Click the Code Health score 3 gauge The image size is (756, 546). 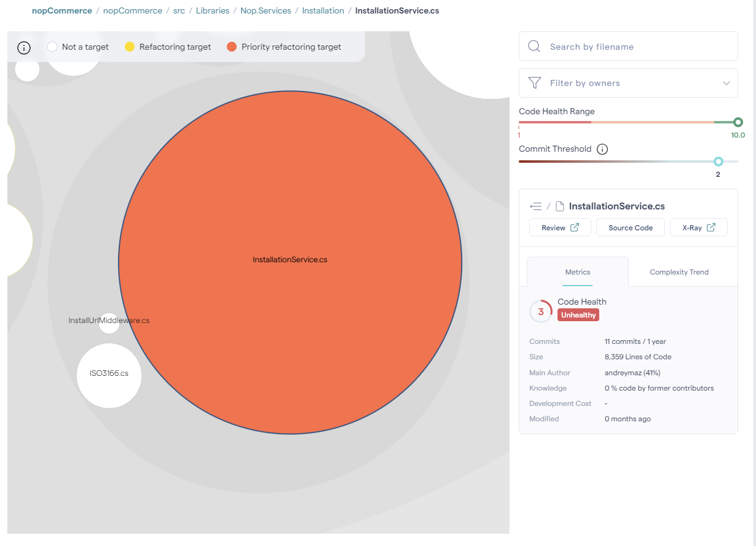[541, 311]
